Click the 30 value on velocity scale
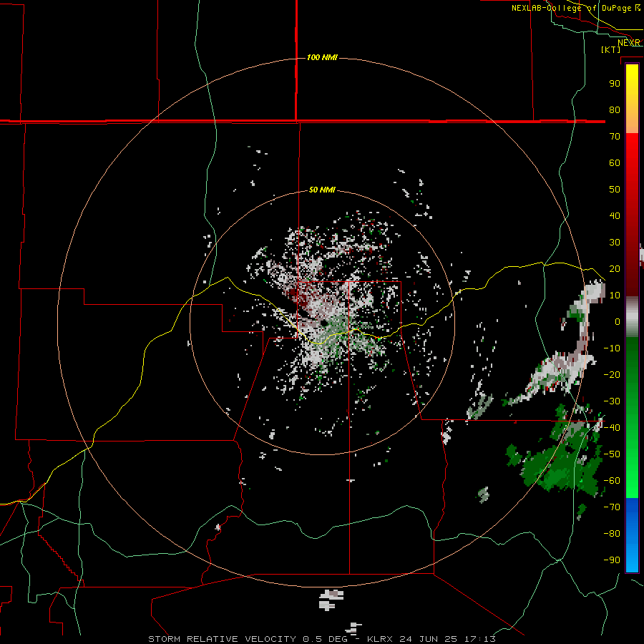This screenshot has width=644, height=644. (615, 243)
